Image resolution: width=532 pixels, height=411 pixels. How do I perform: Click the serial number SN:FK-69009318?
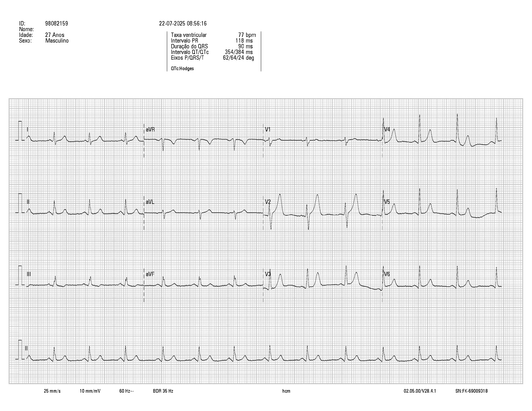coord(472,391)
